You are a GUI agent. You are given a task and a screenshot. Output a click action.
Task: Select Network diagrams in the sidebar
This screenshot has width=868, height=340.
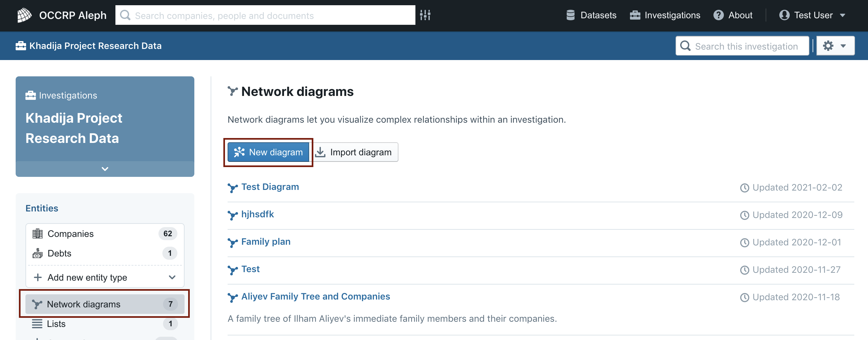(105, 304)
